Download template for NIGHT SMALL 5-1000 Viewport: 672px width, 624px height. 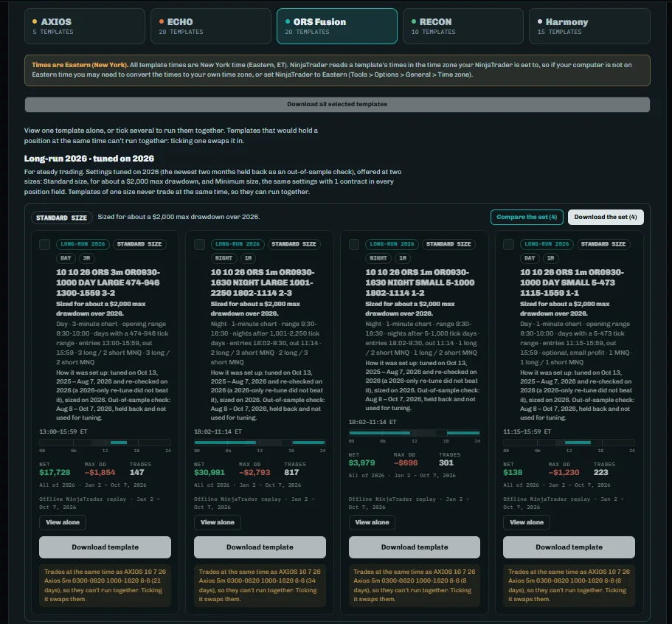click(415, 547)
